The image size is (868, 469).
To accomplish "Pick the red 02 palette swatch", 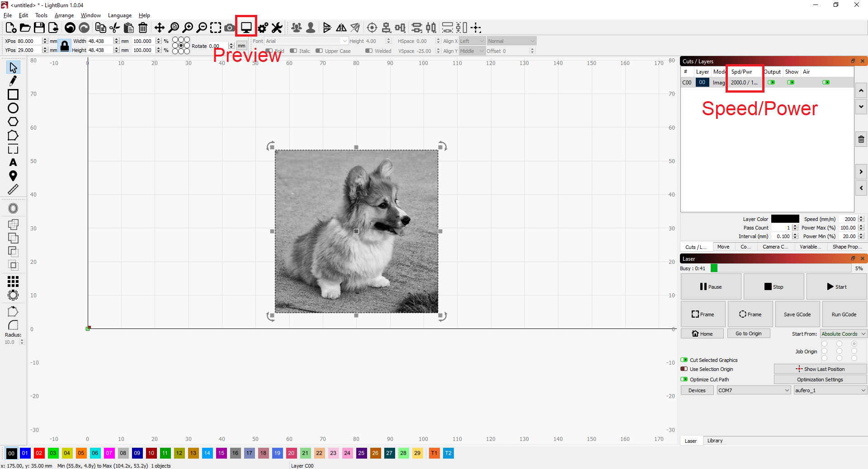I will coord(39,453).
